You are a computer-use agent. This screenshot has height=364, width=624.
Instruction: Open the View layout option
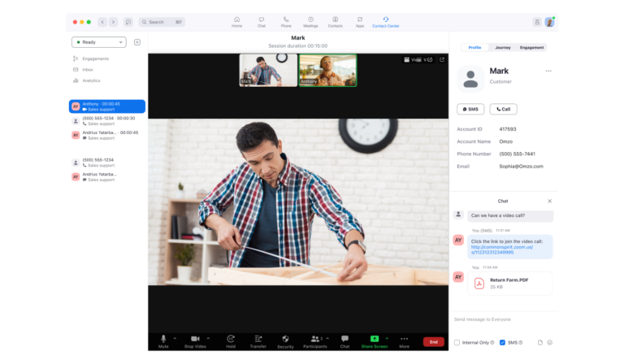pyautogui.click(x=413, y=59)
